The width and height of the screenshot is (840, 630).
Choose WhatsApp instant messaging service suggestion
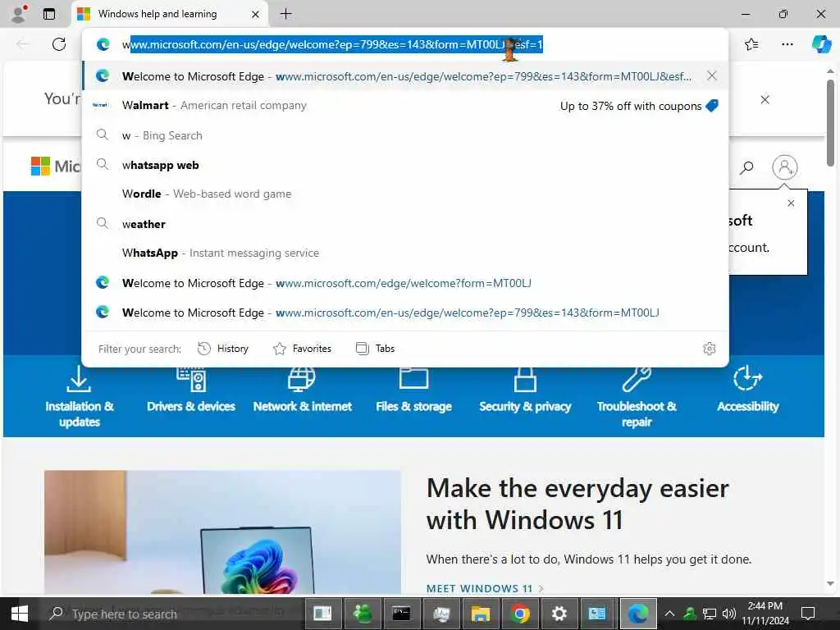[405, 253]
